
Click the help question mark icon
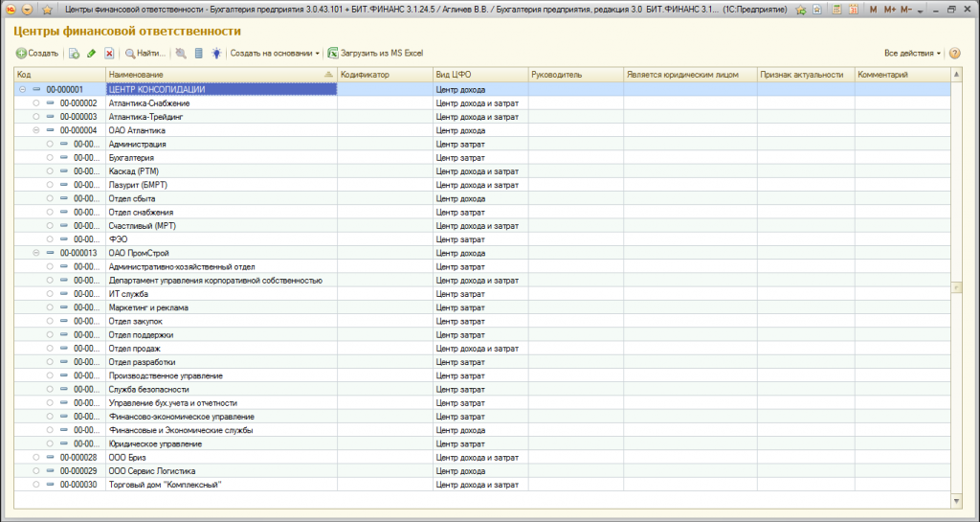coord(954,54)
